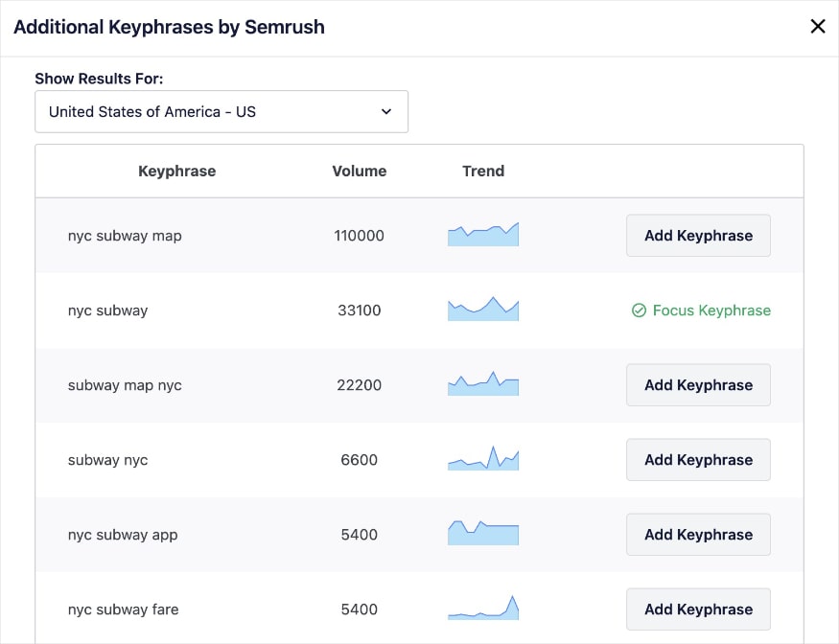The width and height of the screenshot is (839, 644).
Task: Close the Additional Keyphrases dialog
Action: (x=818, y=26)
